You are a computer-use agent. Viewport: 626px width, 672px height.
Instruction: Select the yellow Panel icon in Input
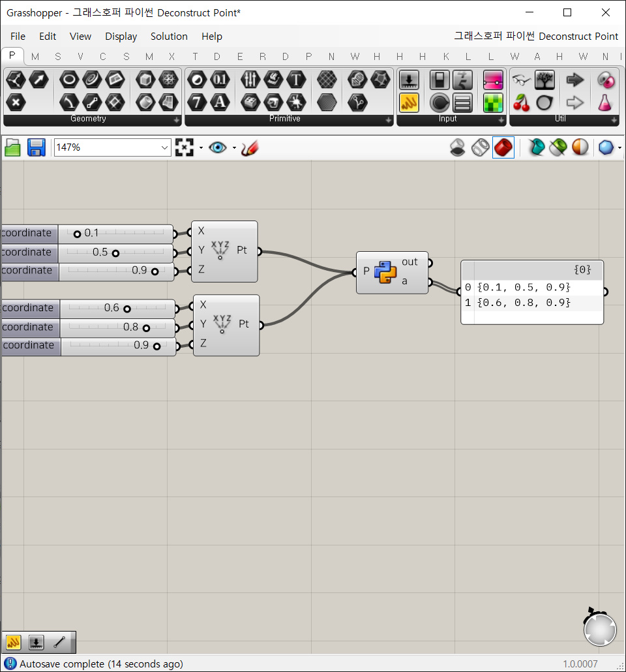[409, 103]
